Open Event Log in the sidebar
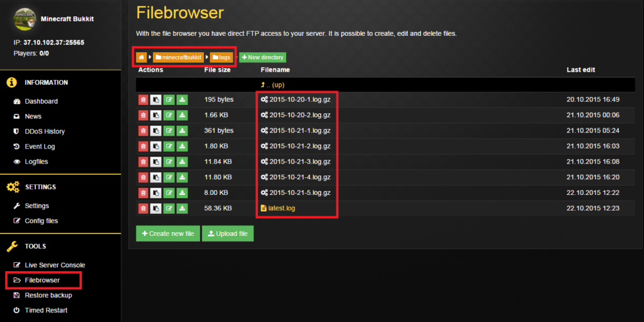 40,147
